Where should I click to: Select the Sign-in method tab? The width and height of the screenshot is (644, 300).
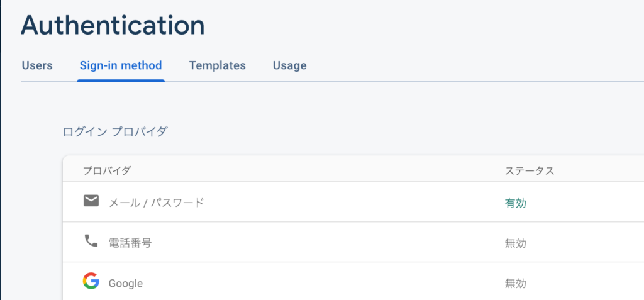(121, 66)
